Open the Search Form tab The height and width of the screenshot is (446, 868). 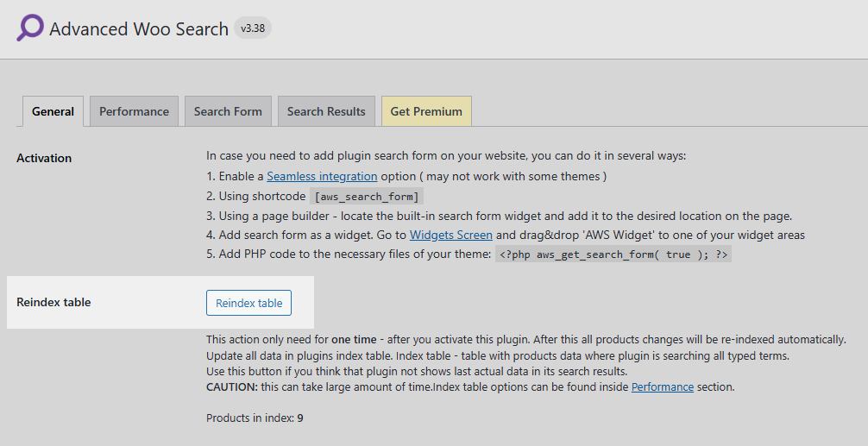[x=228, y=111]
